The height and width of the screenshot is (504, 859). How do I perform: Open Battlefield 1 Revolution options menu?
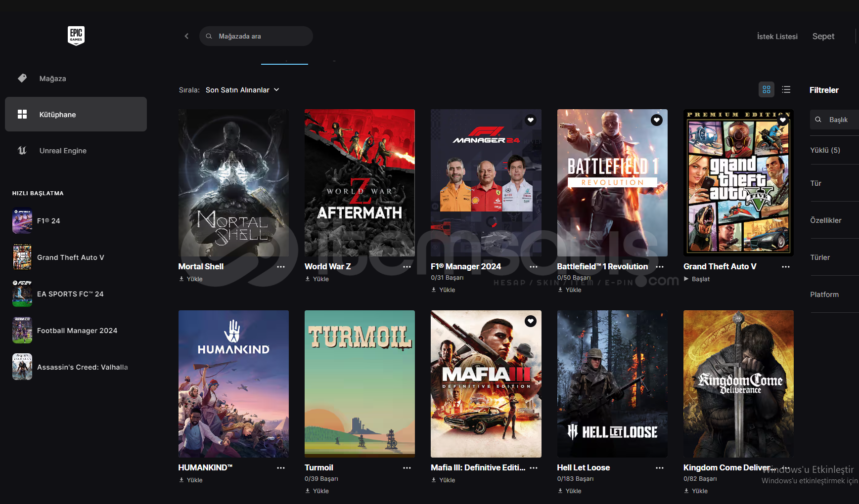point(660,267)
